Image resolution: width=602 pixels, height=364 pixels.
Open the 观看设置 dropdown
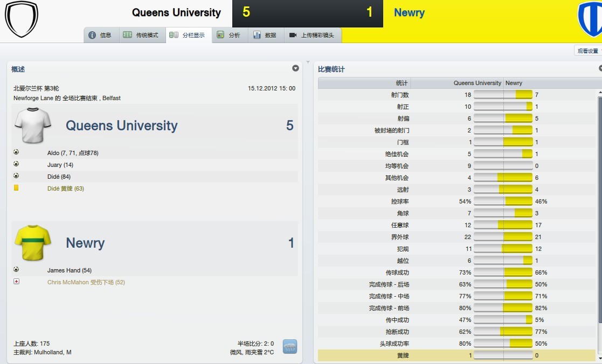point(588,51)
